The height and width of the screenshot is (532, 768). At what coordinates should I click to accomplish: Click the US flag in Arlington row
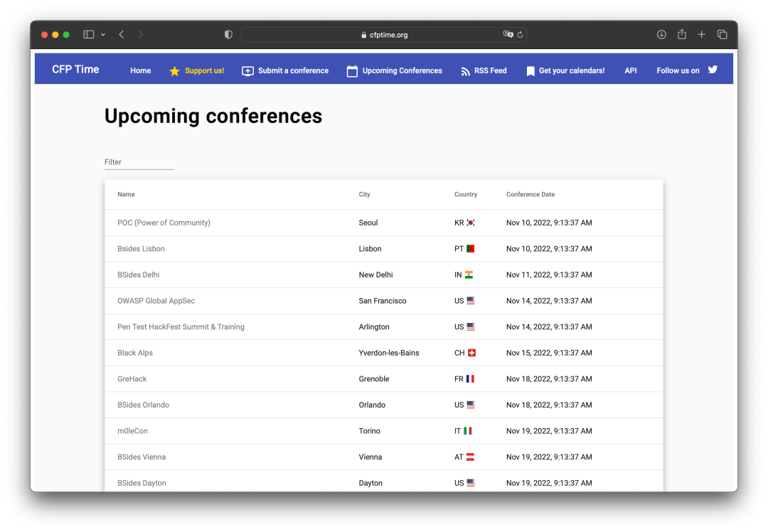click(471, 326)
